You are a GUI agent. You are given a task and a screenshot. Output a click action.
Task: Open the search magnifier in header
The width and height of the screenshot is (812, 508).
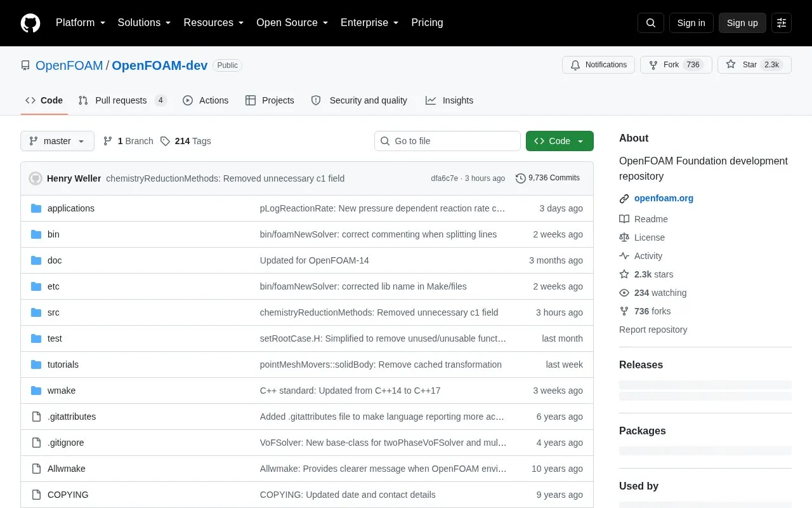(651, 23)
